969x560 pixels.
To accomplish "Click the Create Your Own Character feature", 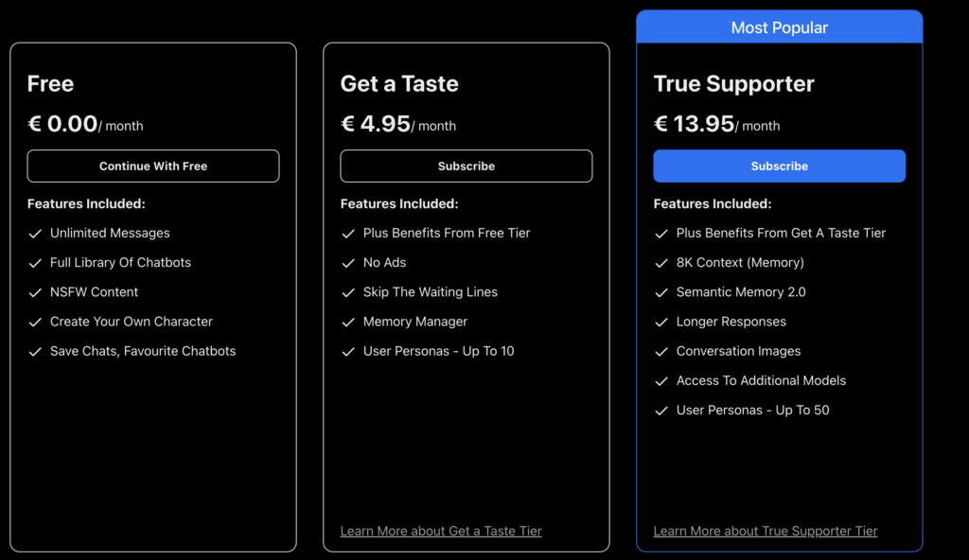I will [x=131, y=322].
